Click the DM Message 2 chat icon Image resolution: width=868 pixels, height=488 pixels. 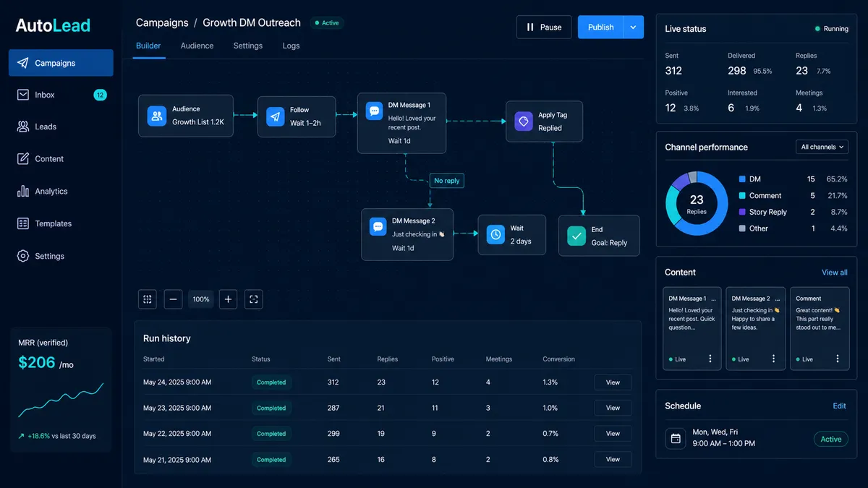[378, 226]
